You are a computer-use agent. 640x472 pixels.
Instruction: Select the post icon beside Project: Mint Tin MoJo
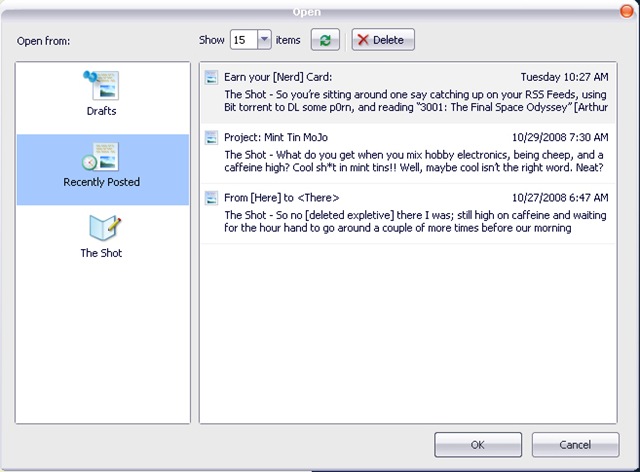211,138
